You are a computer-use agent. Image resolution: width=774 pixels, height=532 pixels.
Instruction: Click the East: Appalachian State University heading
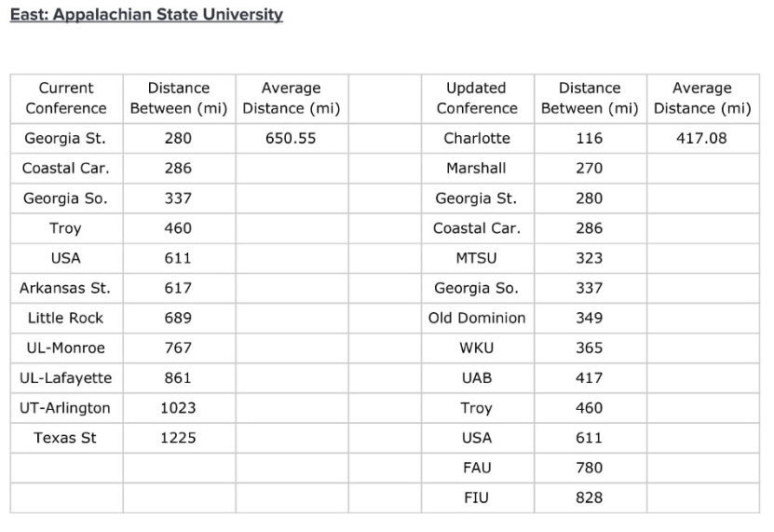pos(146,15)
